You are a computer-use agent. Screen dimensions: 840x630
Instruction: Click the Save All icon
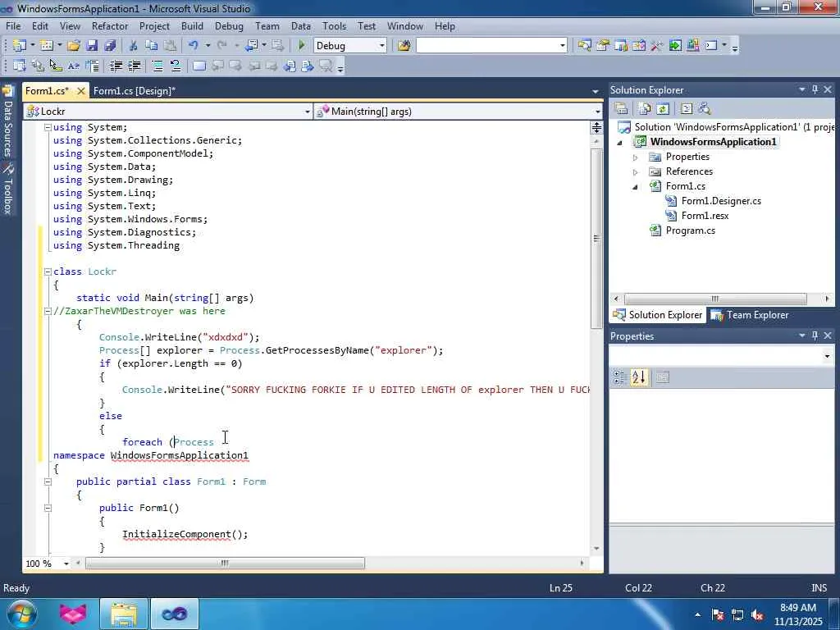tap(111, 46)
